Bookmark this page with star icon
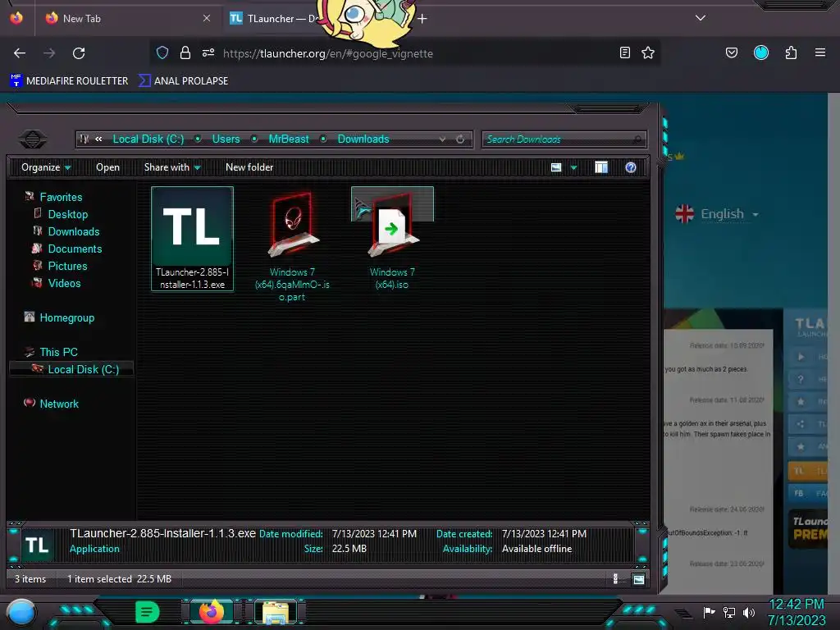Screen dimensions: 840x630 (x=648, y=52)
